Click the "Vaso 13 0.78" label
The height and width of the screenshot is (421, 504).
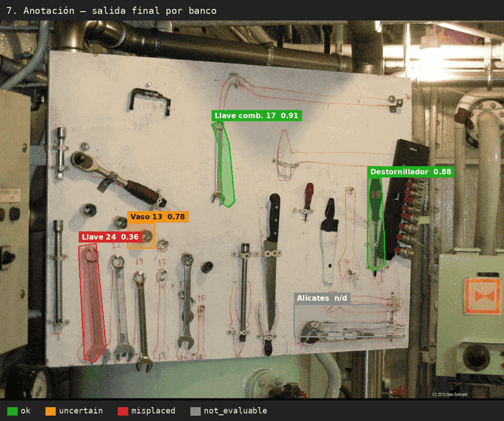coord(157,216)
